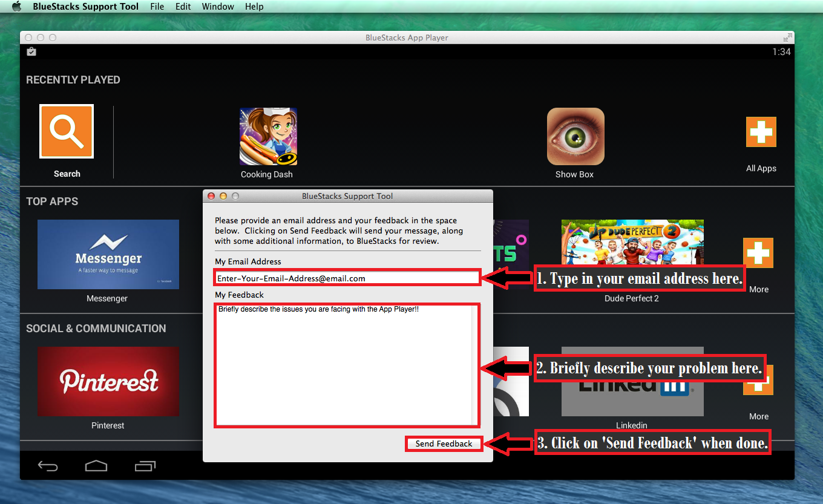
Task: Open the orange Search magnifier icon
Action: tap(67, 131)
